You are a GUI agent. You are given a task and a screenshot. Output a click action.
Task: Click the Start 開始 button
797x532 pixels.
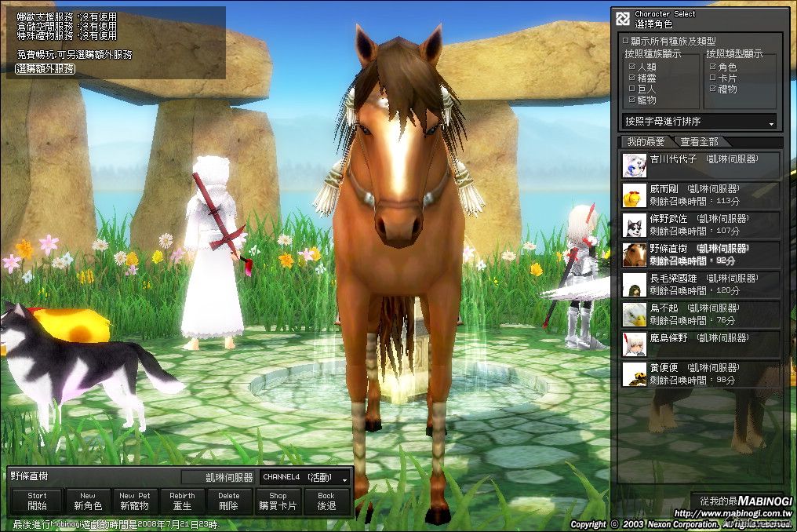pyautogui.click(x=37, y=501)
